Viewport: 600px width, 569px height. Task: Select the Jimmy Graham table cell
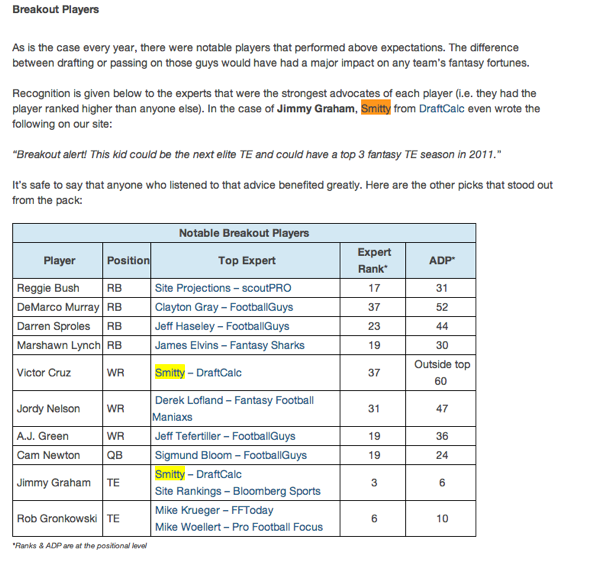point(58,483)
